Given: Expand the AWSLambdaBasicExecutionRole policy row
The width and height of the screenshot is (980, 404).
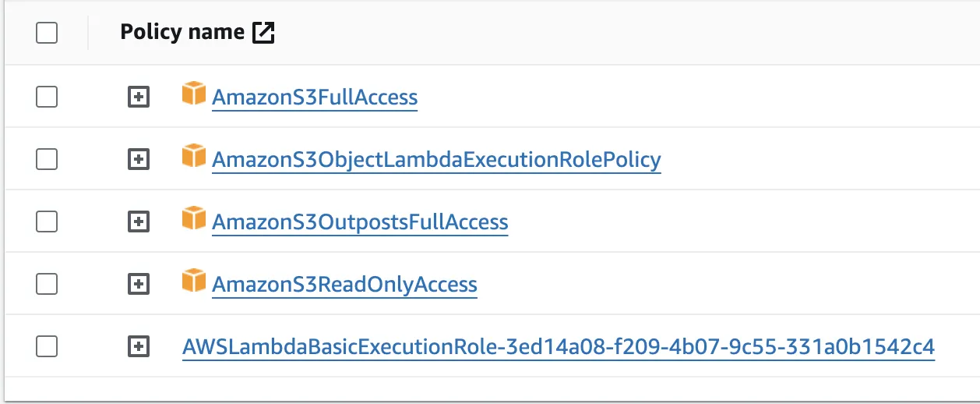Looking at the screenshot, I should pyautogui.click(x=138, y=346).
